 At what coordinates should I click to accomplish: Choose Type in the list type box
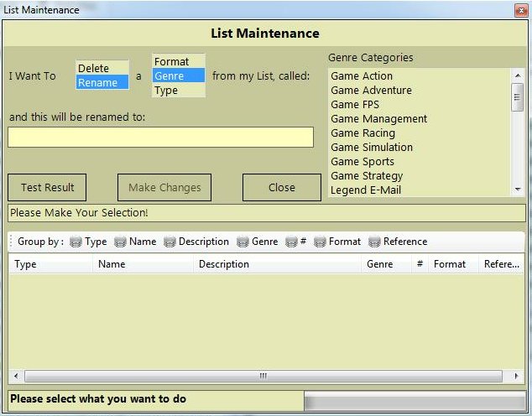[x=166, y=91]
